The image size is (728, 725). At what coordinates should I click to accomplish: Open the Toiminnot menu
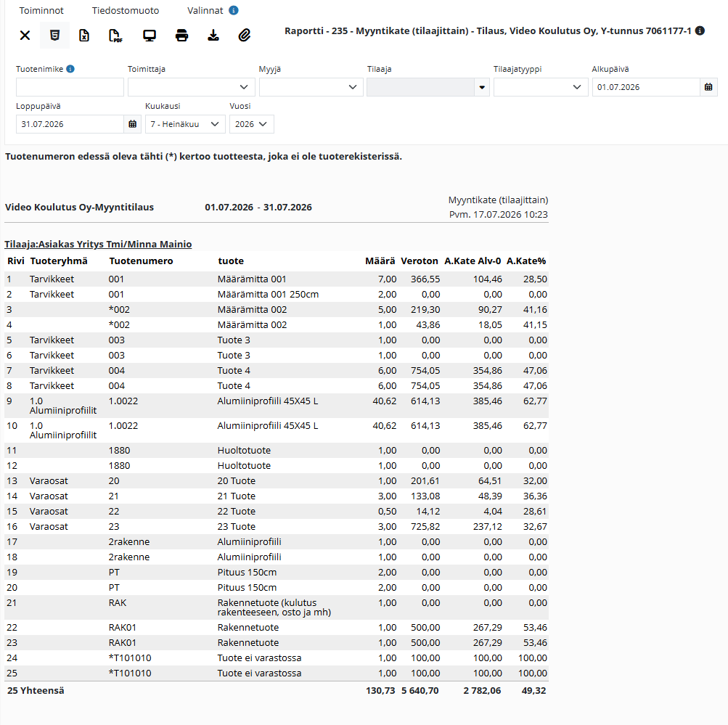(x=41, y=10)
